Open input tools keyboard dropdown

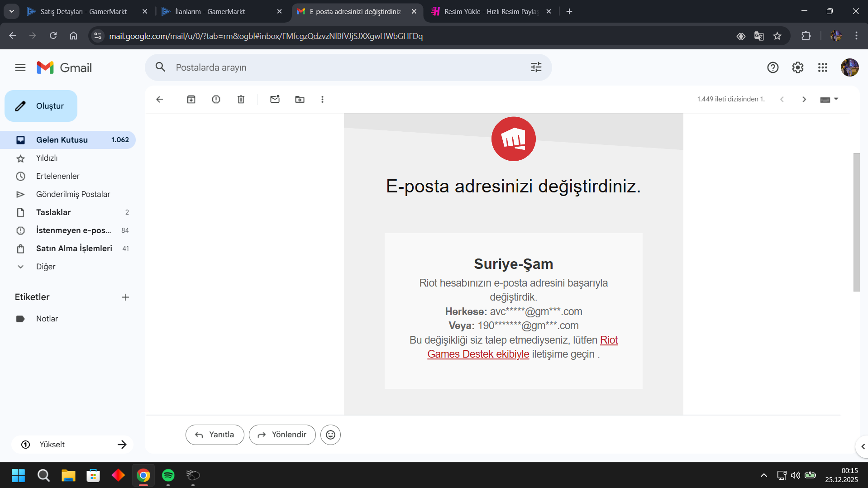tap(830, 99)
